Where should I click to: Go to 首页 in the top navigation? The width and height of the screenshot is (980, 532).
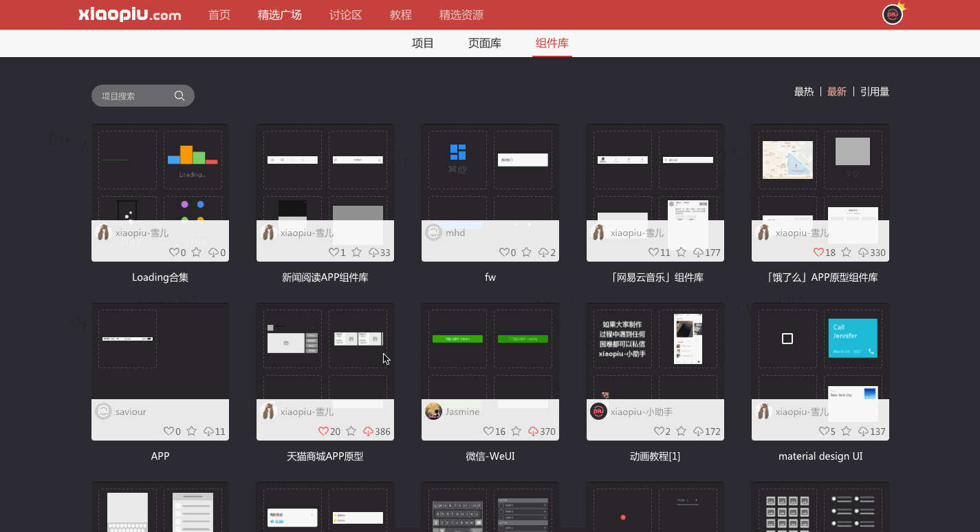click(x=219, y=14)
